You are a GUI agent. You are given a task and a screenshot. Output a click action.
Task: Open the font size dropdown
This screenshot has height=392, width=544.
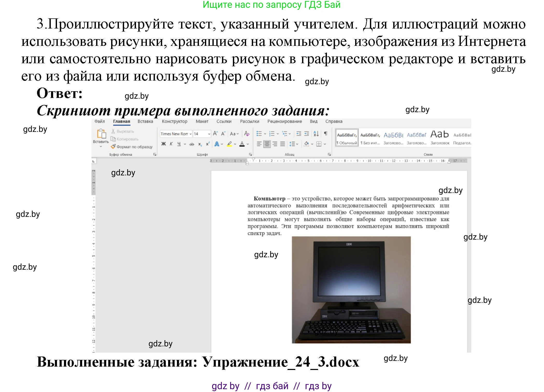pos(209,134)
